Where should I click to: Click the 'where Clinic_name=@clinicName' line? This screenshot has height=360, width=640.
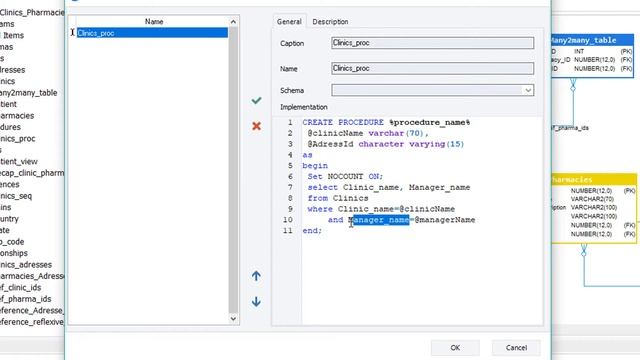pyautogui.click(x=381, y=209)
